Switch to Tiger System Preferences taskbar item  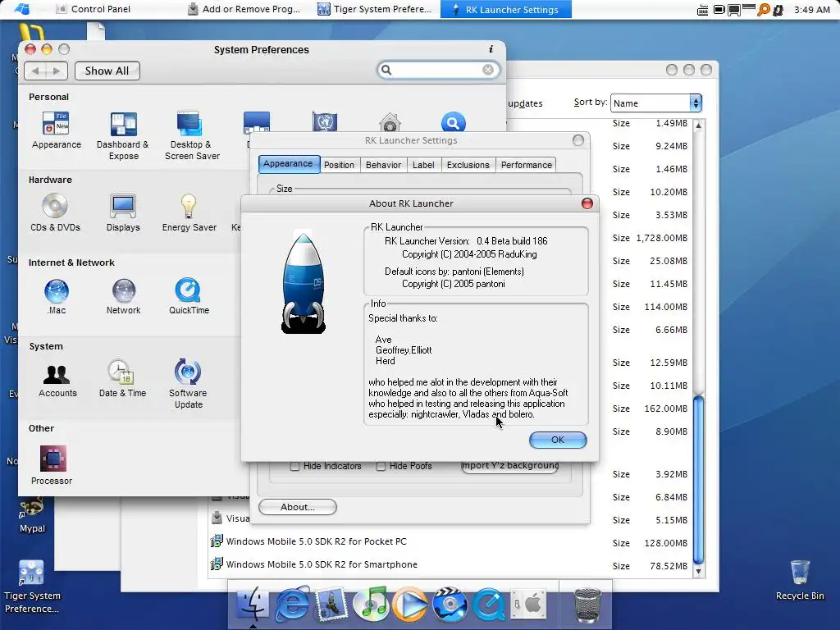375,9
